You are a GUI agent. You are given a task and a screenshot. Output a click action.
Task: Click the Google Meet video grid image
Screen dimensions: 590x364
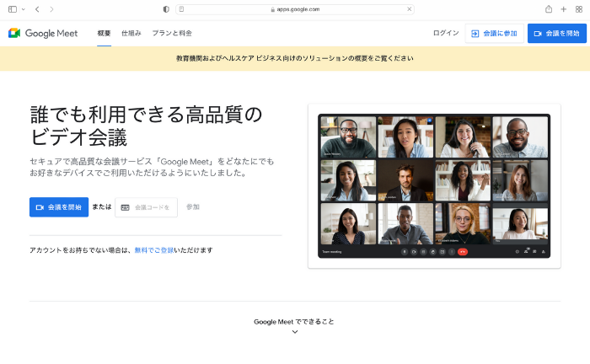434,185
